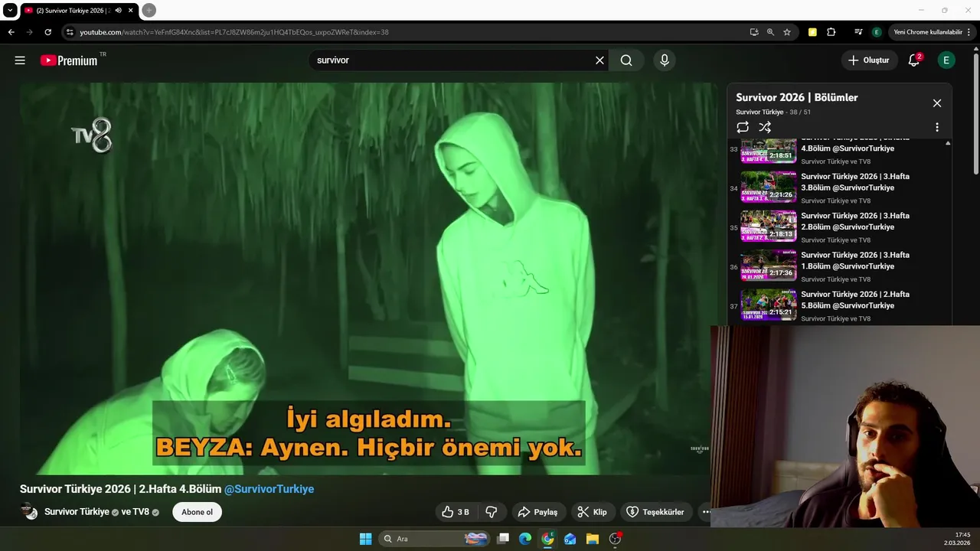This screenshot has height=551, width=980.
Task: Open media controls icon in toolbar
Action: [857, 32]
